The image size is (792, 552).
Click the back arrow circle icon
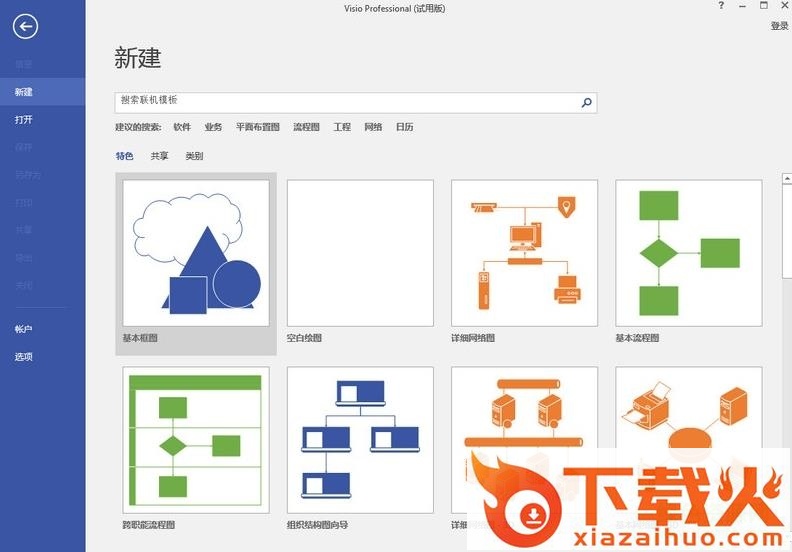(x=25, y=26)
